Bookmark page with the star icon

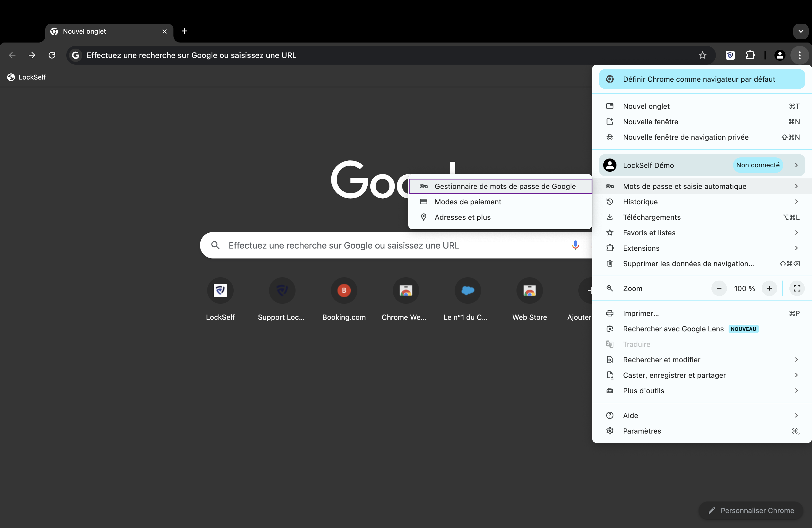702,55
